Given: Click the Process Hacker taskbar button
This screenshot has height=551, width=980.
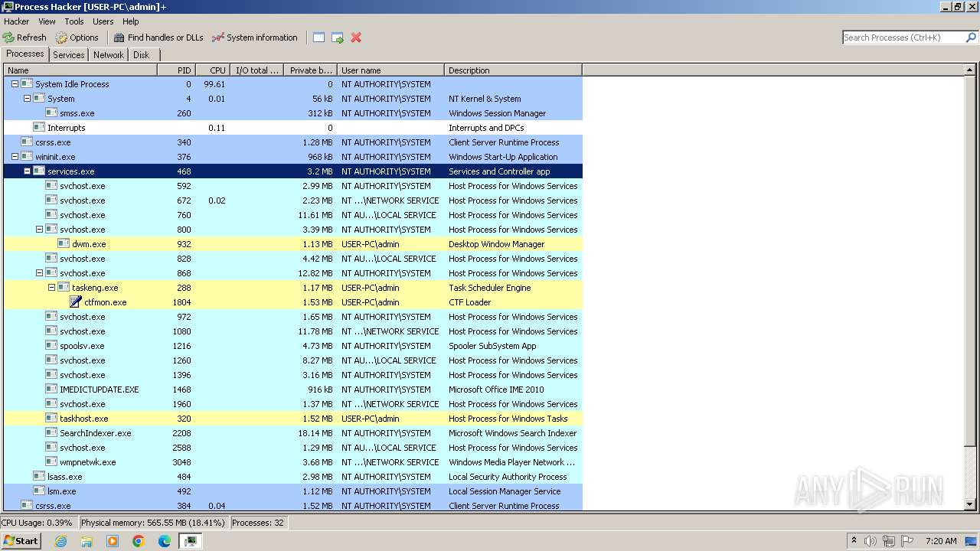Looking at the screenshot, I should [x=191, y=541].
